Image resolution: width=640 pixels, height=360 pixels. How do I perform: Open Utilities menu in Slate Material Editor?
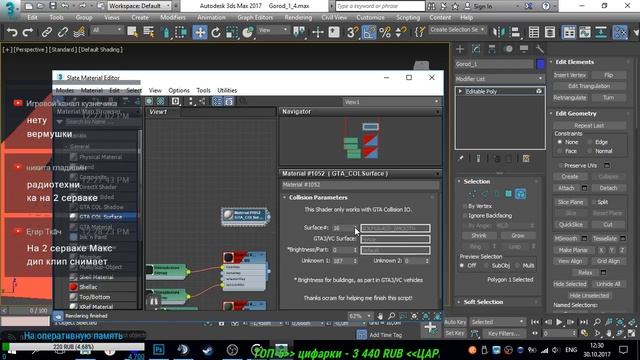(227, 90)
